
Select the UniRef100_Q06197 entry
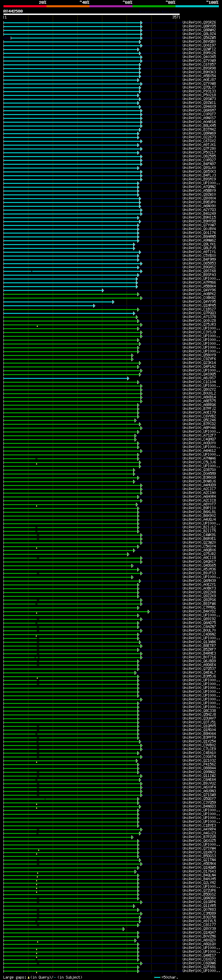tap(199, 45)
